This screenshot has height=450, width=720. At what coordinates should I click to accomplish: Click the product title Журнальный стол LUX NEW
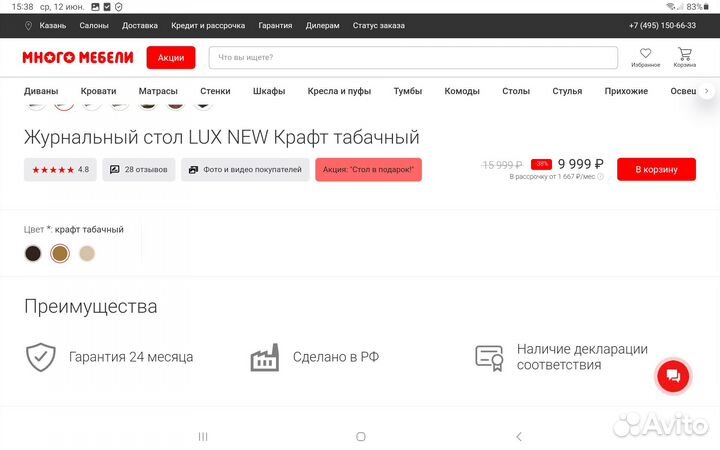pos(221,137)
